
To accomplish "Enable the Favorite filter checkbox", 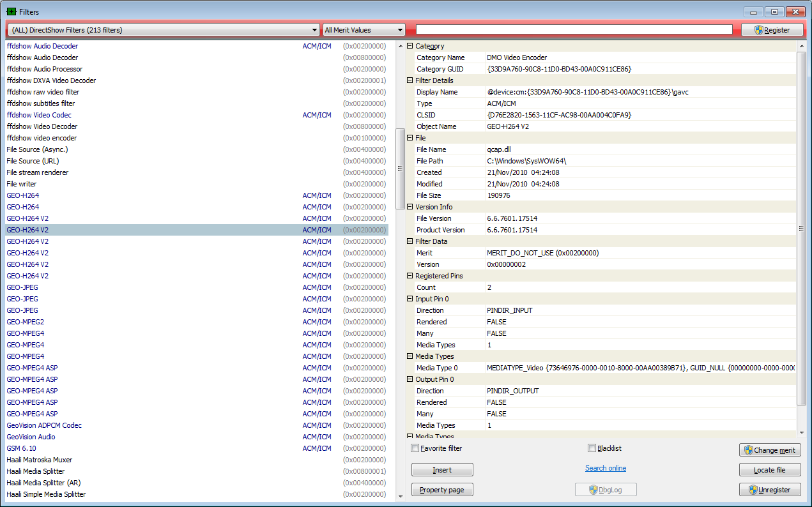I will coord(415,448).
